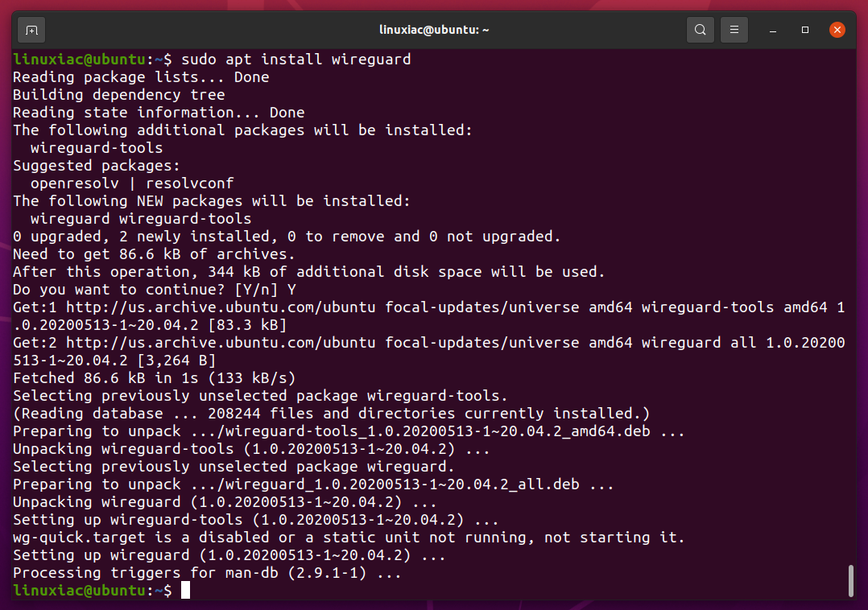Screen dimensions: 868x610
Task: Click the 'sudo apt install wireguard' command text
Action: 296,60
